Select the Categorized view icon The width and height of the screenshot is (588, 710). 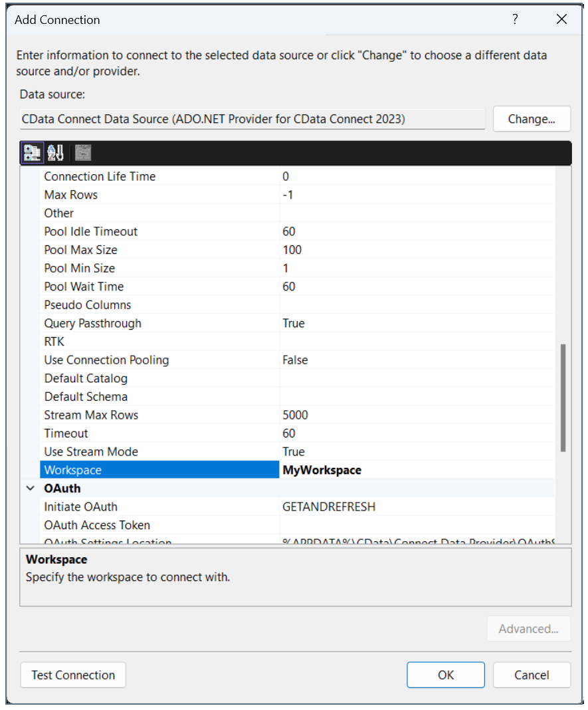click(31, 152)
